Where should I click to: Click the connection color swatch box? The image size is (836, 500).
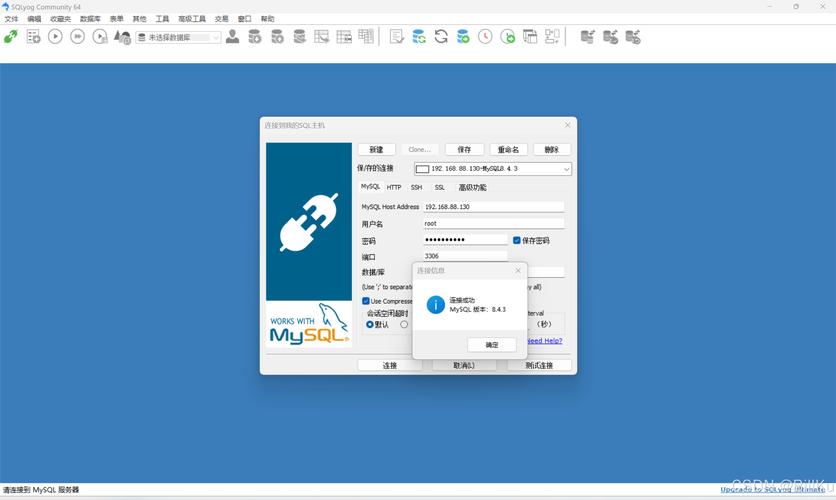click(422, 169)
